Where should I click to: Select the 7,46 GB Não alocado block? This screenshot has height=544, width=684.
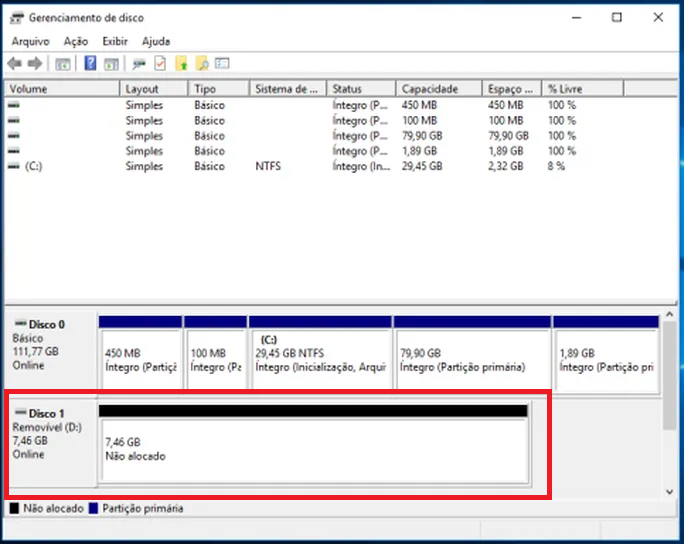(314, 444)
